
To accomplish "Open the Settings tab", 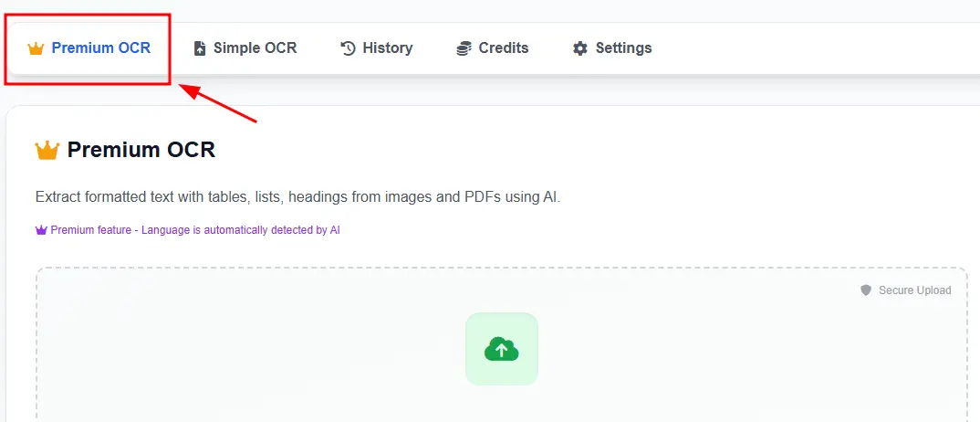I will click(623, 48).
